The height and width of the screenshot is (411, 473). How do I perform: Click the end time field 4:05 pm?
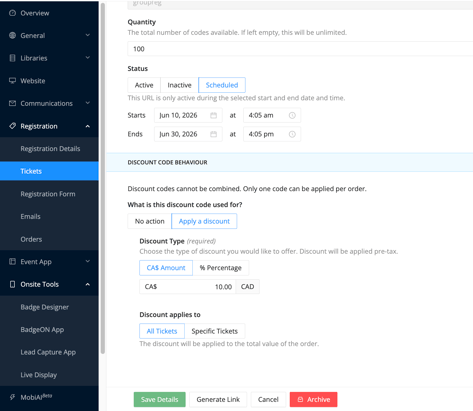[x=272, y=134]
